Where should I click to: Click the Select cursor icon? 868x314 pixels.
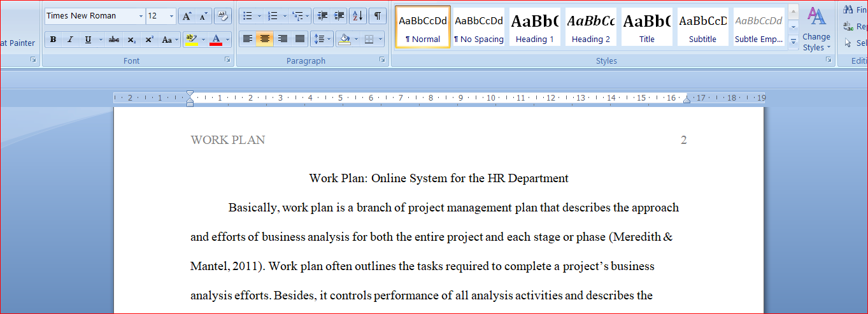[x=848, y=43]
